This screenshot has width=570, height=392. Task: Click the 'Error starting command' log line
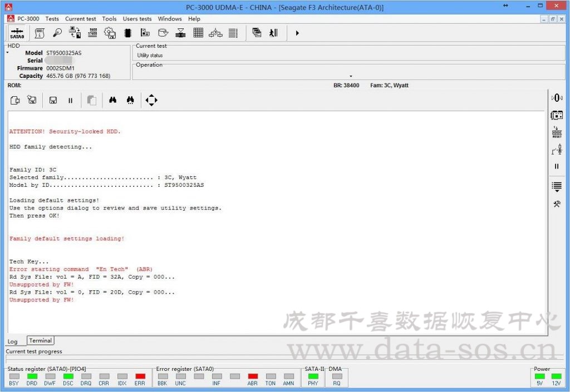[x=81, y=269]
